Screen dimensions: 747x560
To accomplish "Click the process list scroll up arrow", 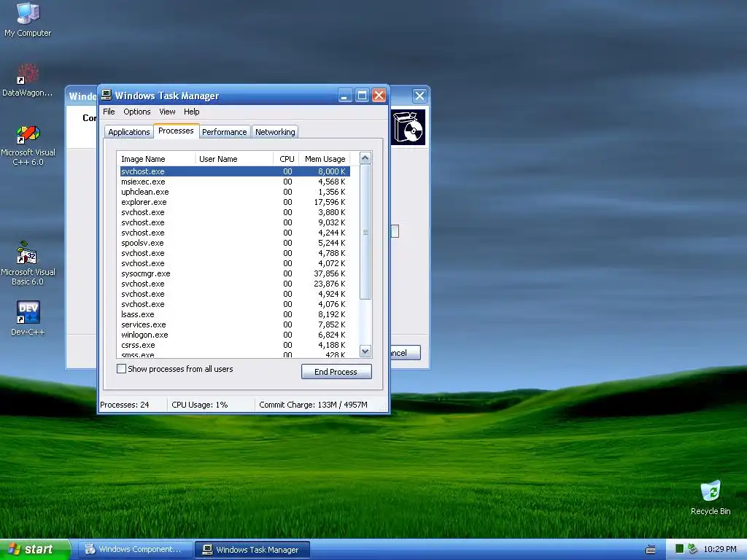I will [365, 158].
